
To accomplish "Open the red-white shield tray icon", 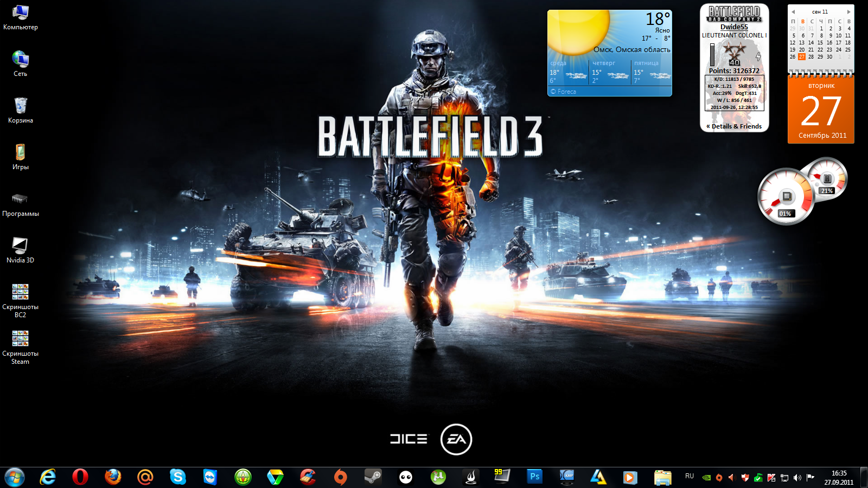I will (745, 478).
